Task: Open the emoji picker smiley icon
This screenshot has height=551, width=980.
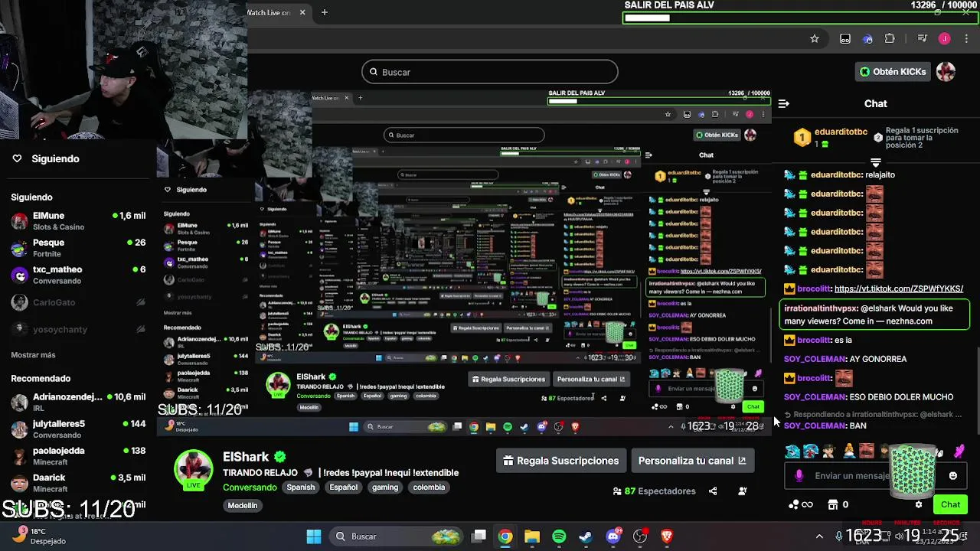Action: [x=953, y=476]
